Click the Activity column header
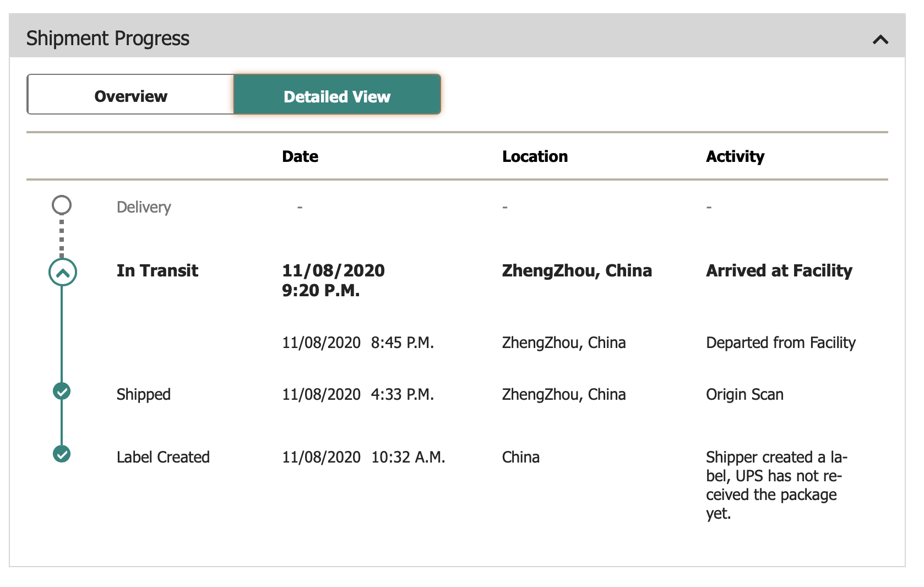Viewport: 924px width, 587px height. [x=735, y=156]
